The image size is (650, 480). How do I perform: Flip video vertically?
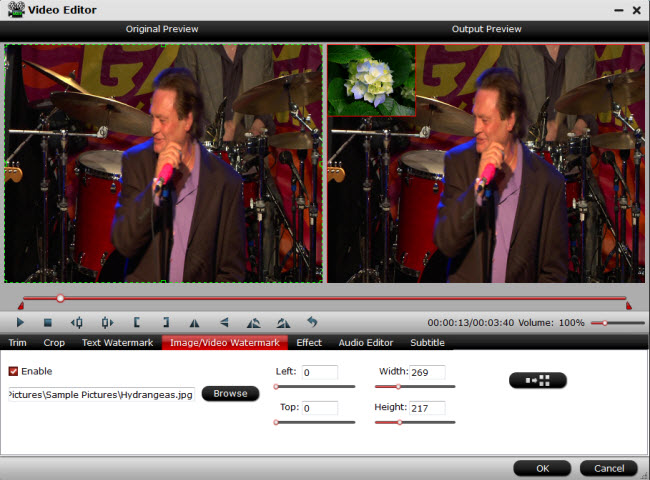coord(224,322)
